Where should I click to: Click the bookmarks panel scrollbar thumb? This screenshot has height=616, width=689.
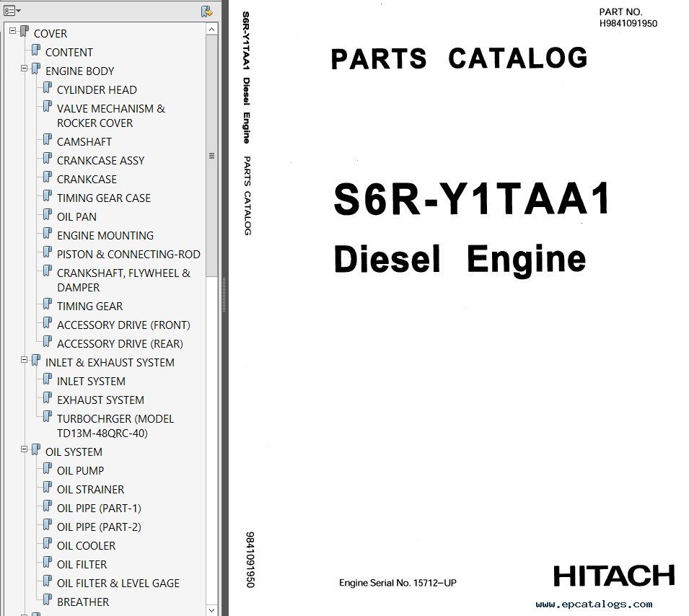tap(212, 156)
